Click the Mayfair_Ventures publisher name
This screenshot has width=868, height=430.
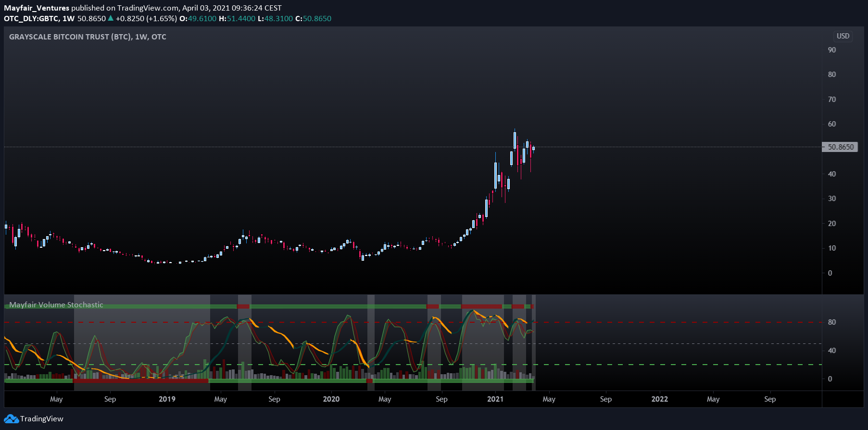[37, 8]
